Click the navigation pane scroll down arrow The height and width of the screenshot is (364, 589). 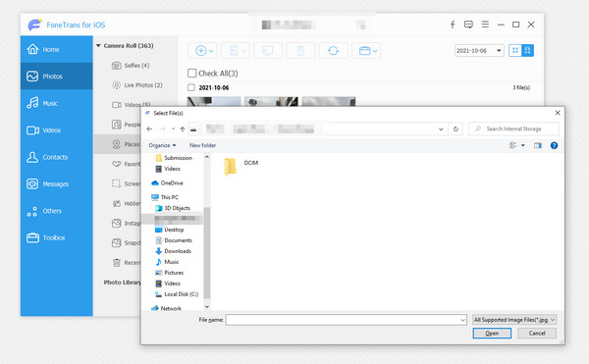point(206,306)
